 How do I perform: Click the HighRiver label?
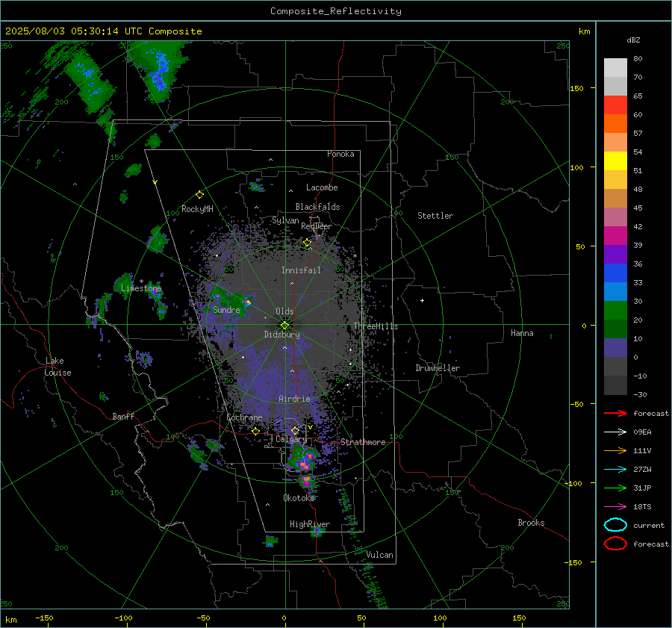(x=310, y=524)
